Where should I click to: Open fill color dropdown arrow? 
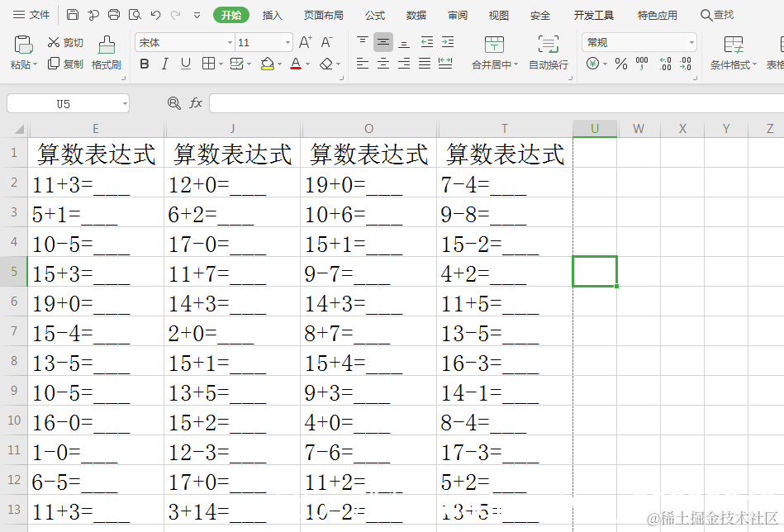tap(279, 64)
